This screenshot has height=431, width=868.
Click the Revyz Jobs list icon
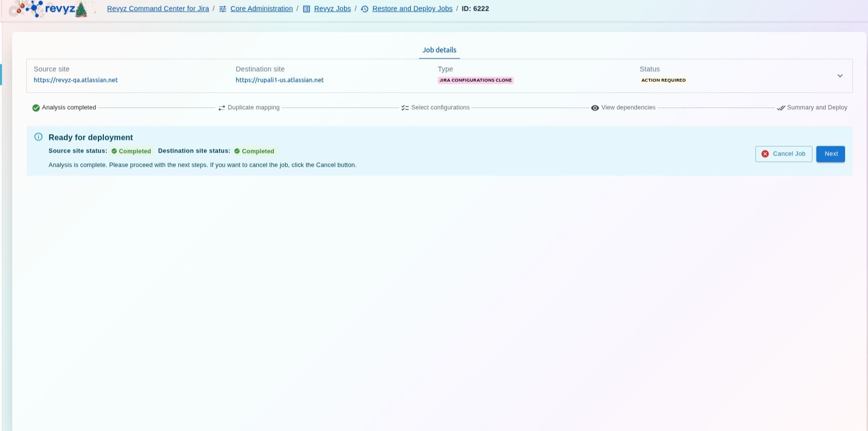click(x=307, y=9)
